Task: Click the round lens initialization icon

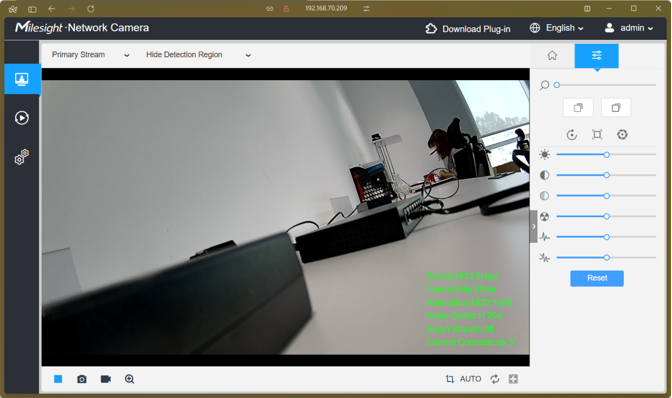Action: click(x=622, y=135)
